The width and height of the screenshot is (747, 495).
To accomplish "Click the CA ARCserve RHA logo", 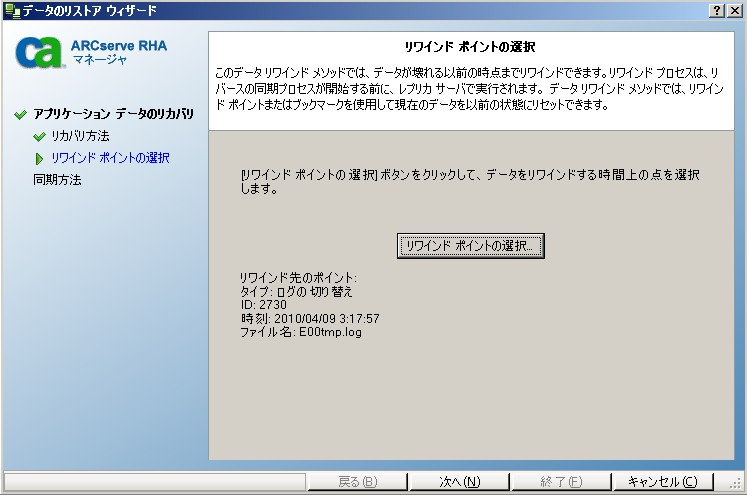I will 91,51.
